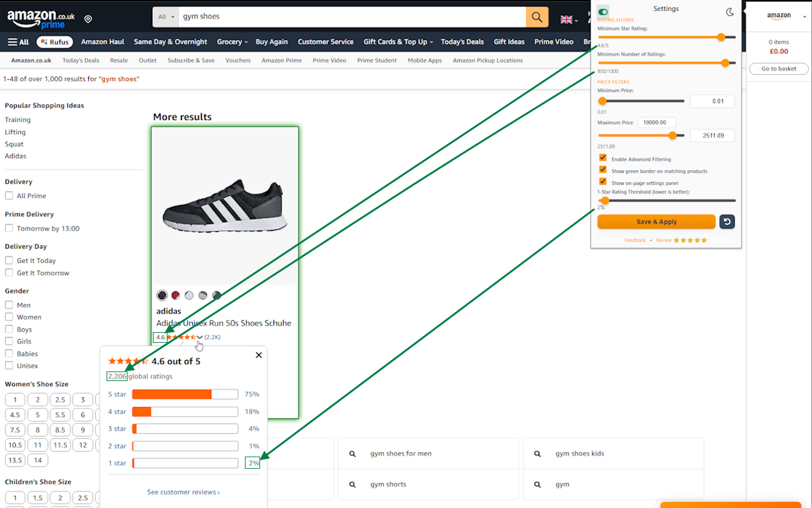Open the All search category dropdown

tap(166, 17)
